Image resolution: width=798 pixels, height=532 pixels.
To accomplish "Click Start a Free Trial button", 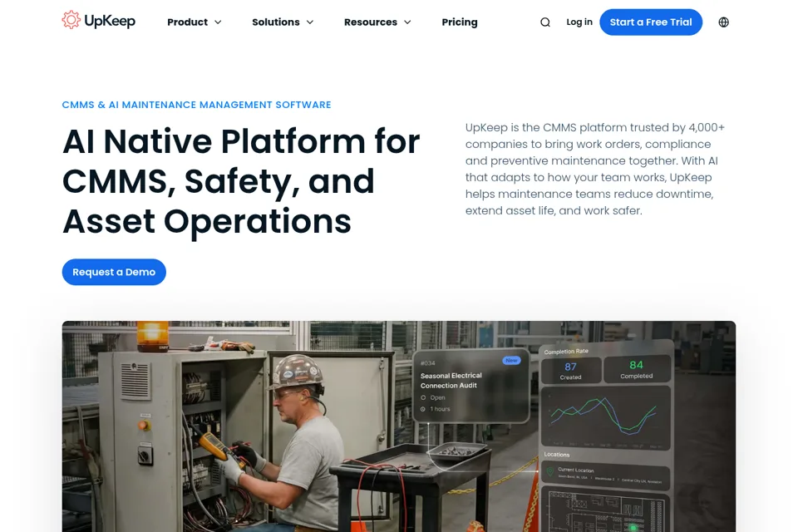I will [650, 22].
